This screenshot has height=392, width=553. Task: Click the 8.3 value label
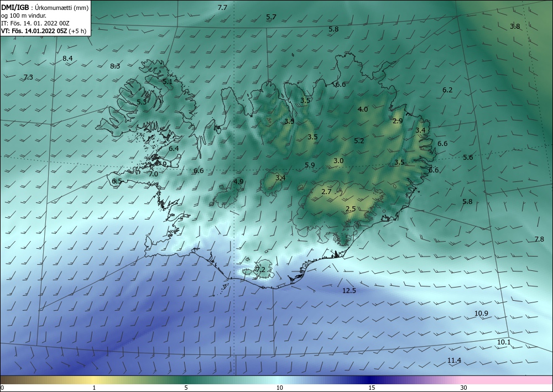click(x=116, y=66)
